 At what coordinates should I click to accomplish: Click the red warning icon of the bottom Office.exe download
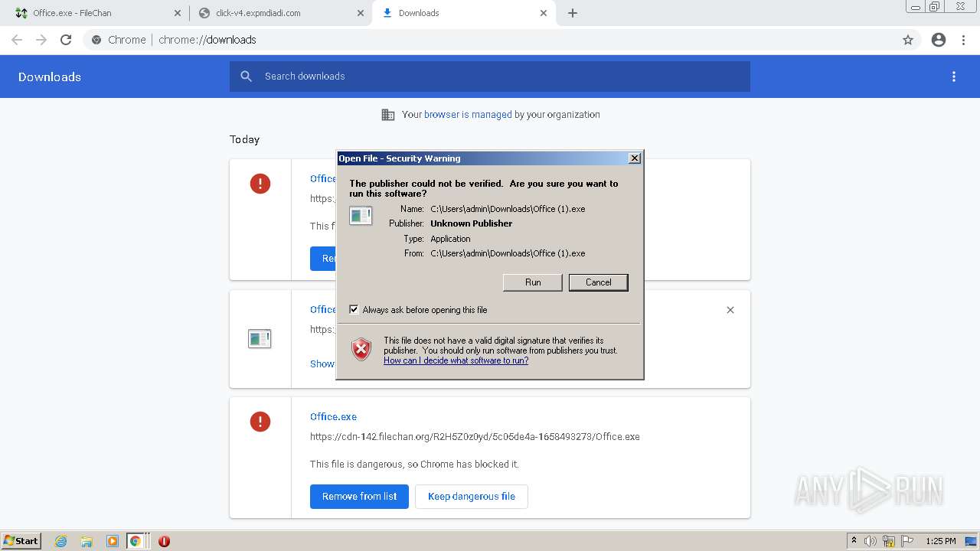(x=260, y=422)
